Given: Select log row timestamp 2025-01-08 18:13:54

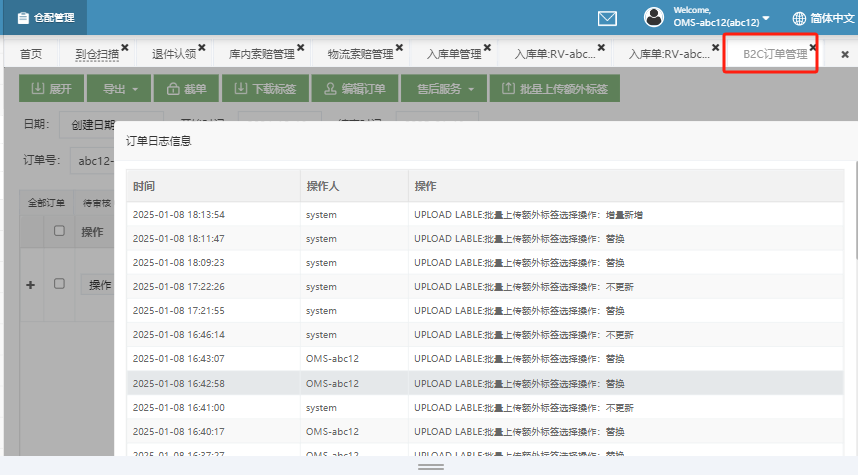Looking at the screenshot, I should point(178,215).
